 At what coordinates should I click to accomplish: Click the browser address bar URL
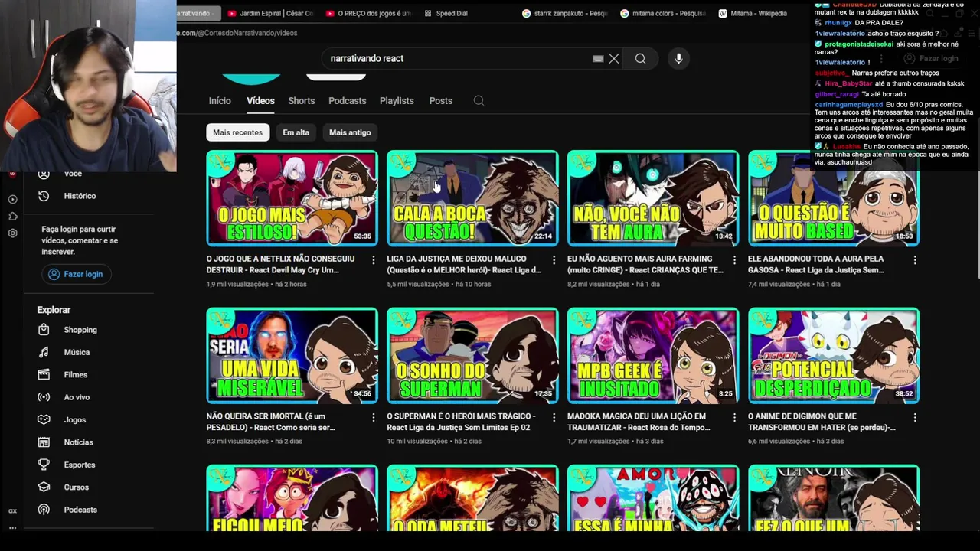pyautogui.click(x=237, y=33)
